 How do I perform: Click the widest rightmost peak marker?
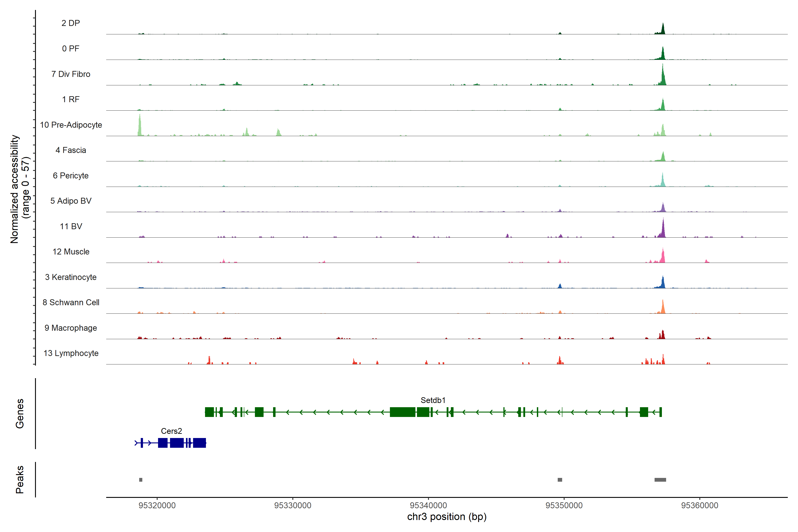[660, 480]
